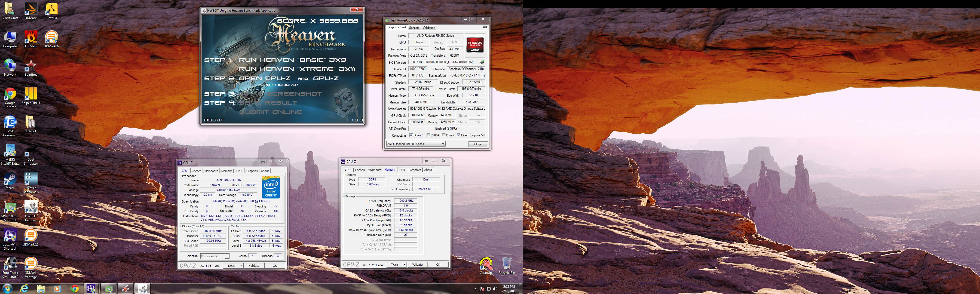
Task: Expand Tools dropdown arrow in CPU-Z Memory window
Action: pyautogui.click(x=404, y=265)
